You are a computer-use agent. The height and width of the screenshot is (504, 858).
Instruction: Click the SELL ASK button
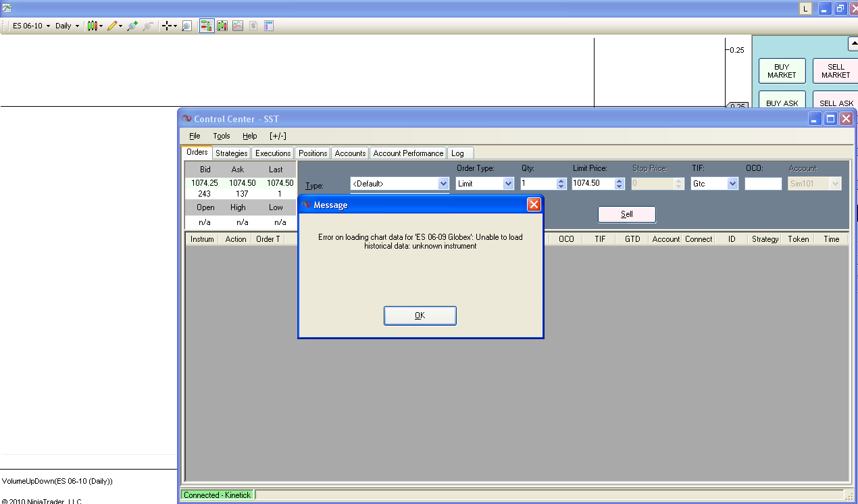pos(836,100)
